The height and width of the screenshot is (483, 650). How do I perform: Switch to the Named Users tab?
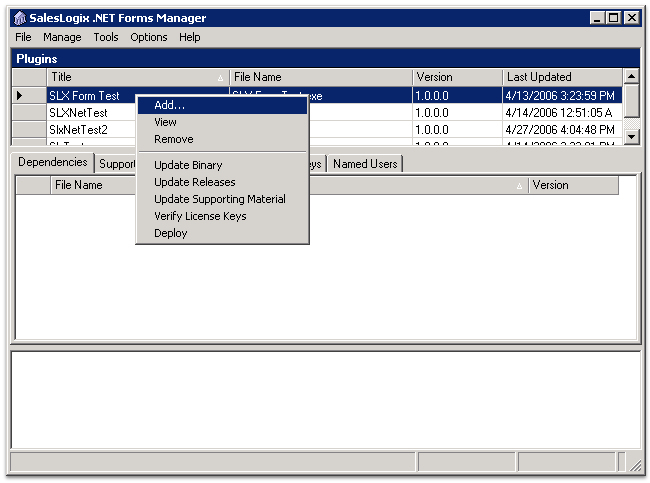click(365, 164)
